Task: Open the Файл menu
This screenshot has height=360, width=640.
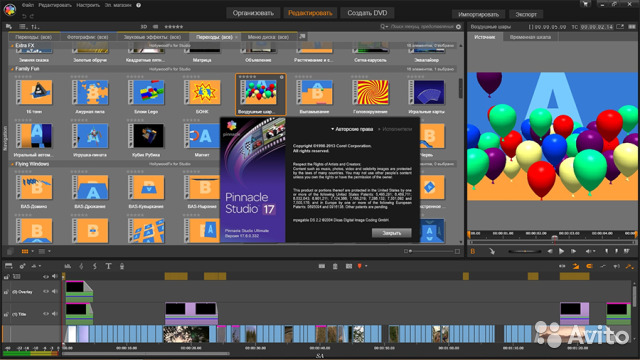Action: (x=28, y=5)
